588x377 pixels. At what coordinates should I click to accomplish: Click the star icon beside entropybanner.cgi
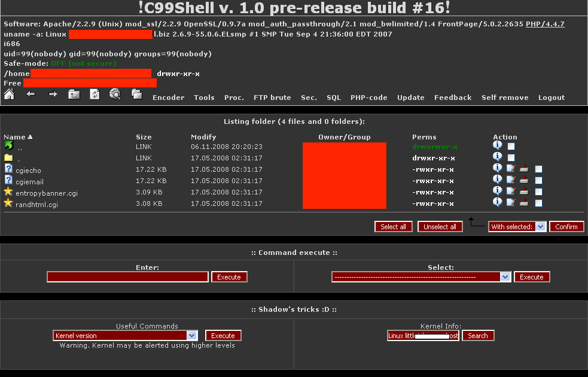click(x=8, y=191)
